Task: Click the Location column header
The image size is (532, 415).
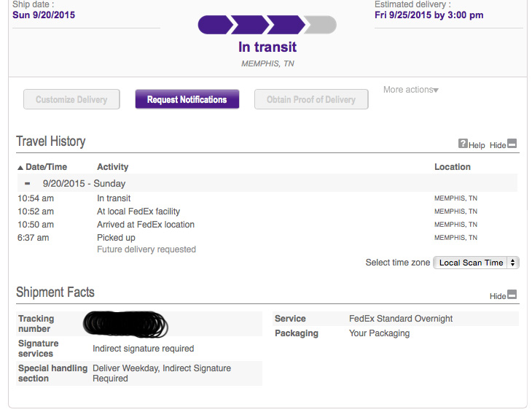Action: [x=452, y=167]
